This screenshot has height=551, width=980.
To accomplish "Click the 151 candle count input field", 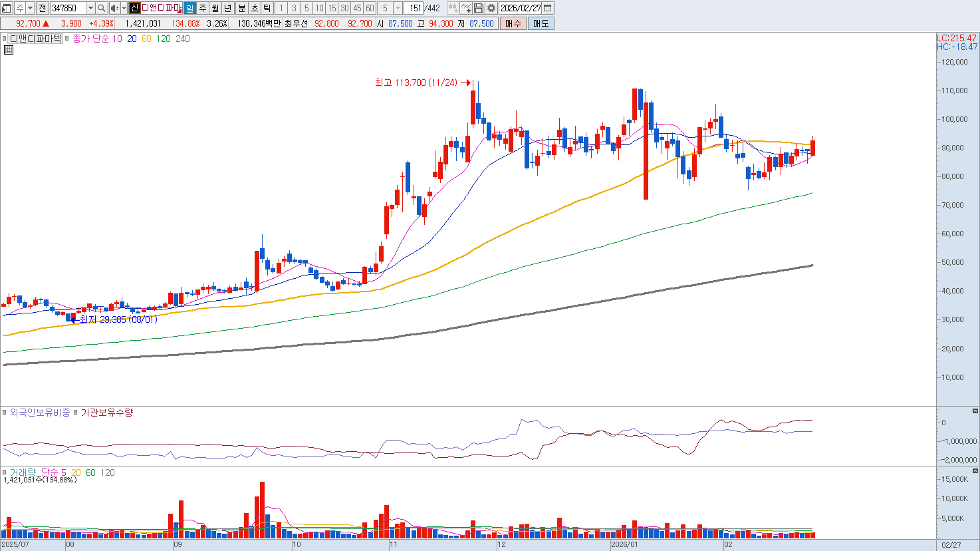I will click(416, 8).
